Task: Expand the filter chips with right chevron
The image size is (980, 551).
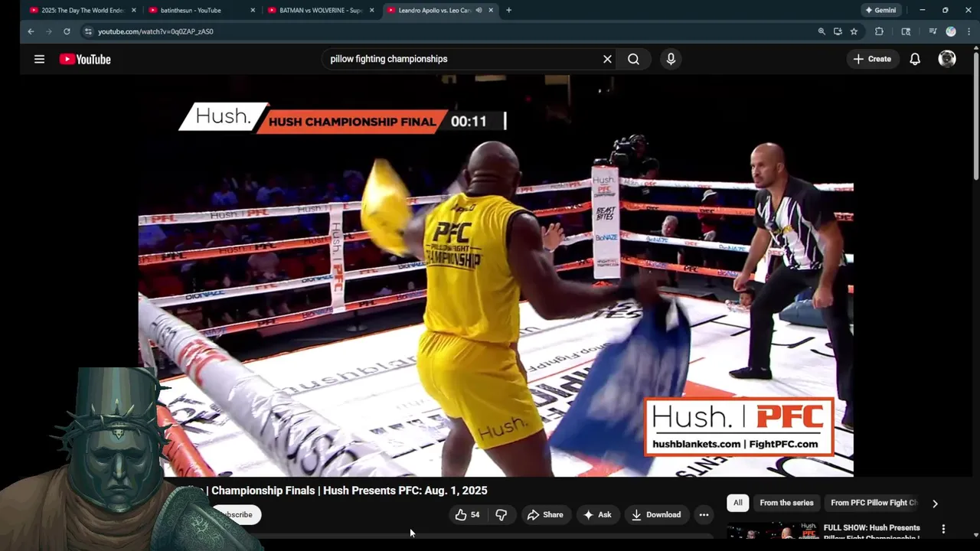Action: 935,503
